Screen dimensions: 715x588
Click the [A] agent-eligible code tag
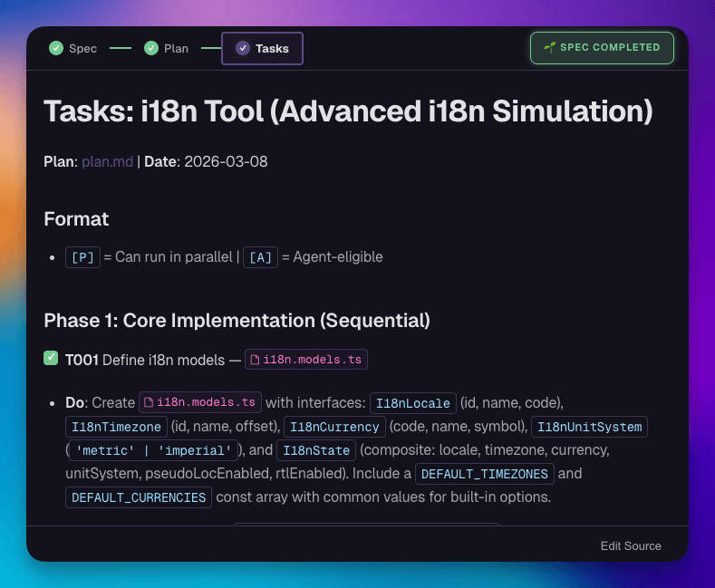pos(261,257)
